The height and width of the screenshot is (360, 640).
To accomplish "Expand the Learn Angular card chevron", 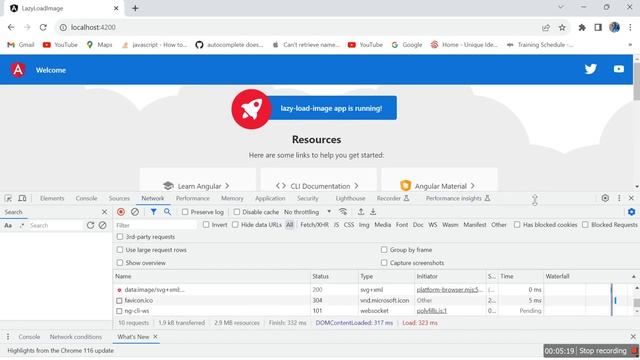I will click(x=227, y=186).
